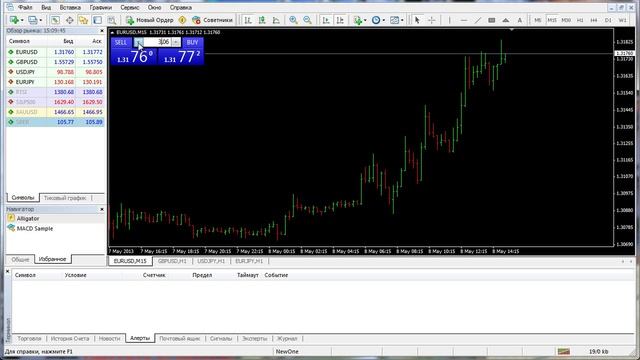Close the Market Watch panel
The height and width of the screenshot is (360, 640).
tap(102, 31)
